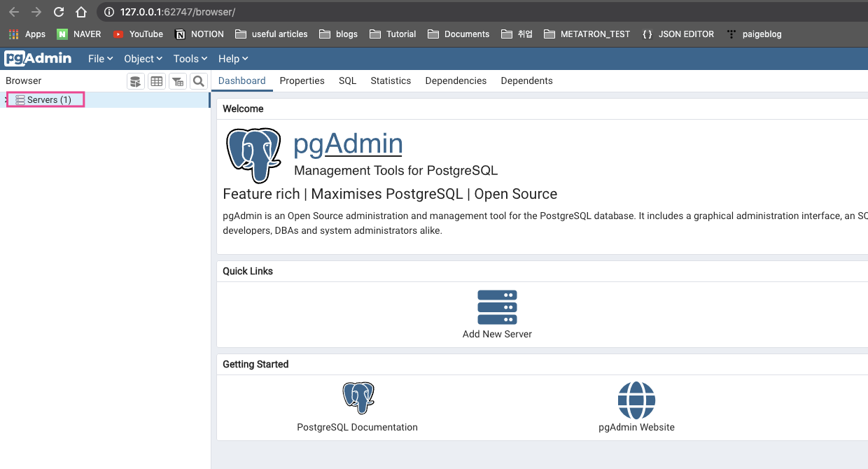868x469 pixels.
Task: Open the 취업 bookmark folder
Action: [517, 34]
